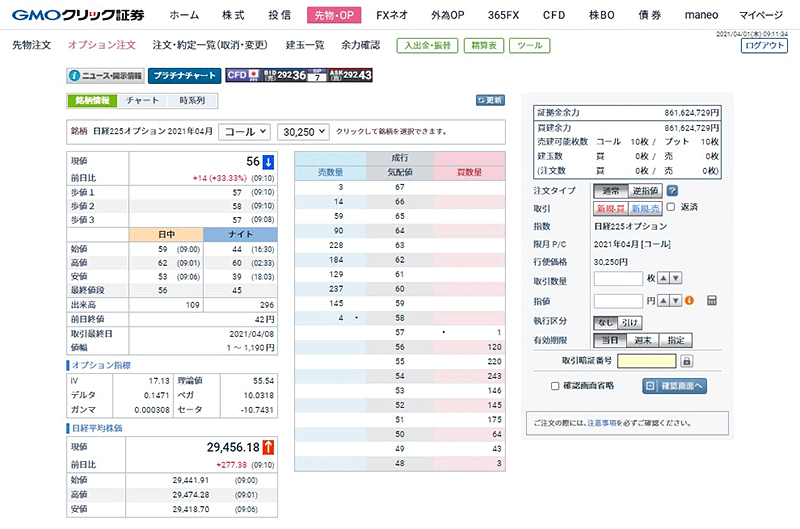The image size is (800, 529).
Task: Enable the 確認画面省略 checkbox
Action: pyautogui.click(x=555, y=385)
